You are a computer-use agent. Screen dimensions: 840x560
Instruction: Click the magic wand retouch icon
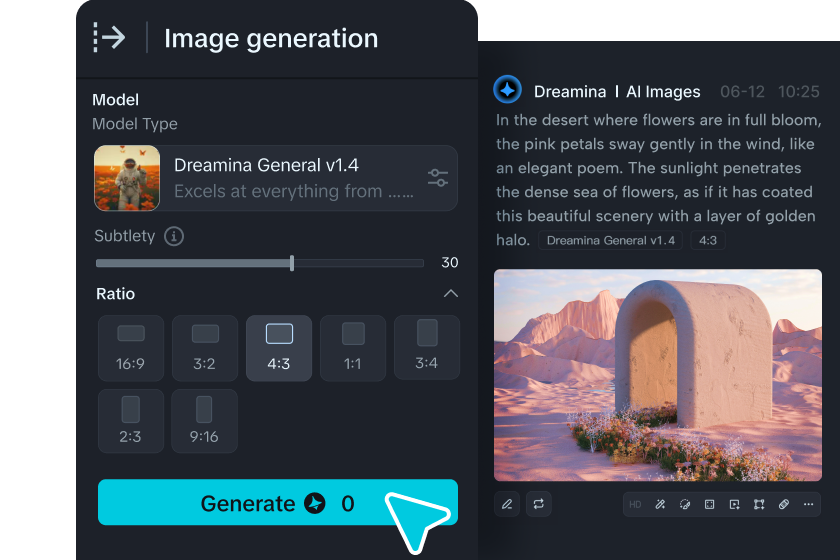click(660, 504)
